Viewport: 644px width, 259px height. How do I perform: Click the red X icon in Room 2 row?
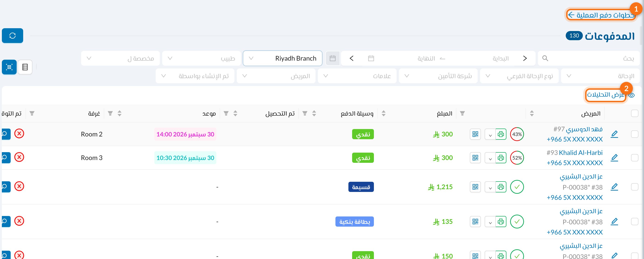point(19,133)
